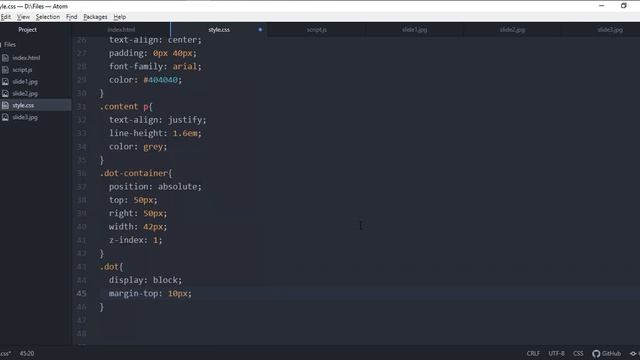
Task: Click the position: absolute line
Action: point(155,187)
